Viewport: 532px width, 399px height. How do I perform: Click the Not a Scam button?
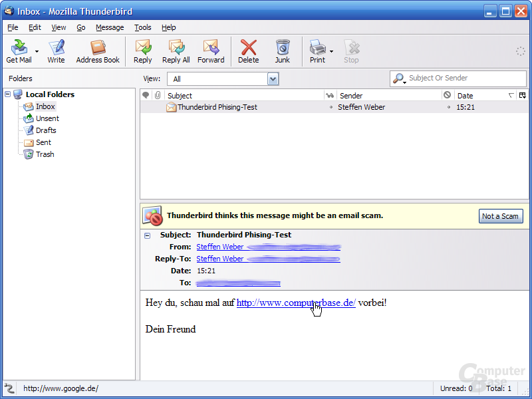click(x=501, y=216)
